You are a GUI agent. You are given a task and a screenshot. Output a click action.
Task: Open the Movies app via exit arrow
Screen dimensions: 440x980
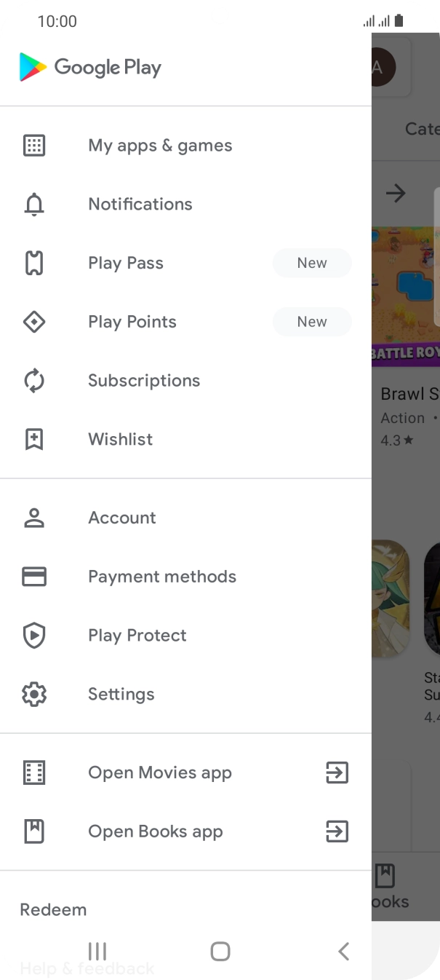[337, 772]
